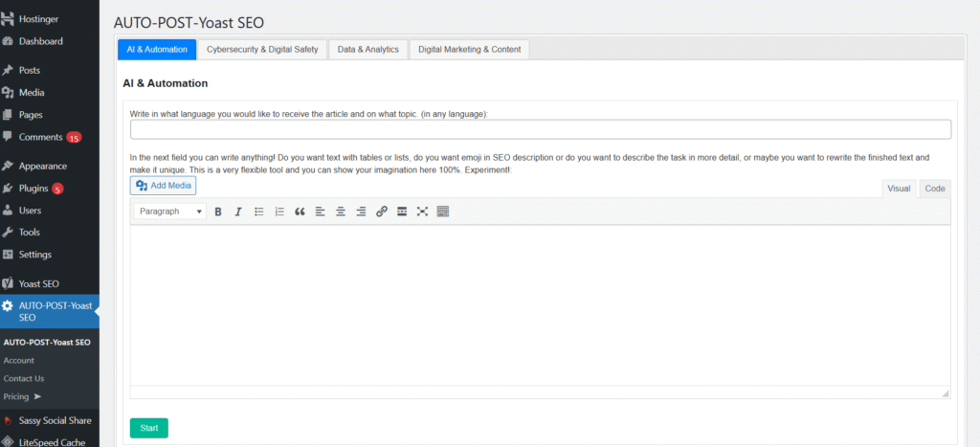Click the Posts pushpin icon
This screenshot has height=447, width=980.
click(8, 71)
